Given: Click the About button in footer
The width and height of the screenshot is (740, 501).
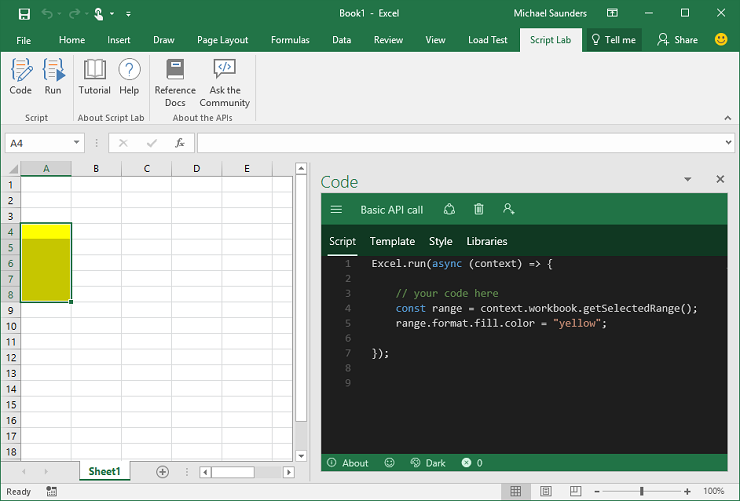Looking at the screenshot, I should (347, 463).
